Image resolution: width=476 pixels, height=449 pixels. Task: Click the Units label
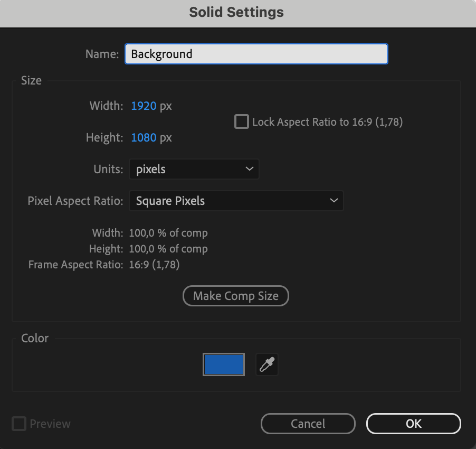click(x=108, y=169)
